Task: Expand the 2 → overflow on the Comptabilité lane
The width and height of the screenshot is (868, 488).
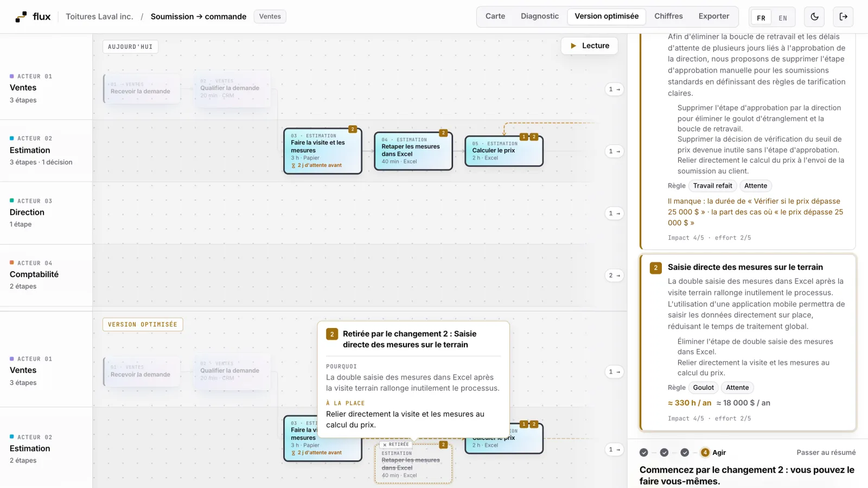Action: (x=614, y=275)
